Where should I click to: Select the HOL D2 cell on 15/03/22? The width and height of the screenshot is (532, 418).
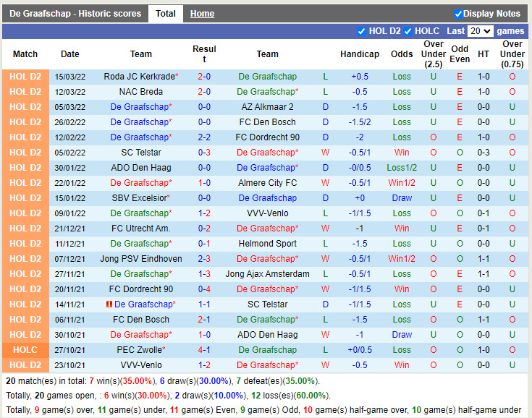(25, 77)
